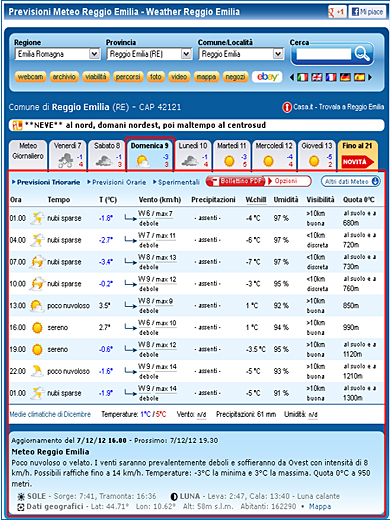Click the webcam button

[30, 77]
